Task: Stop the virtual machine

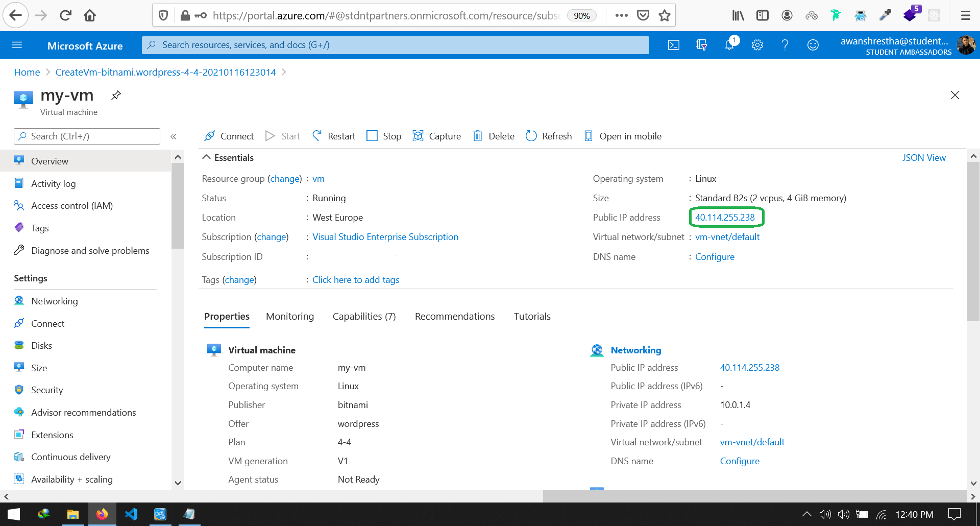Action: pyautogui.click(x=383, y=136)
